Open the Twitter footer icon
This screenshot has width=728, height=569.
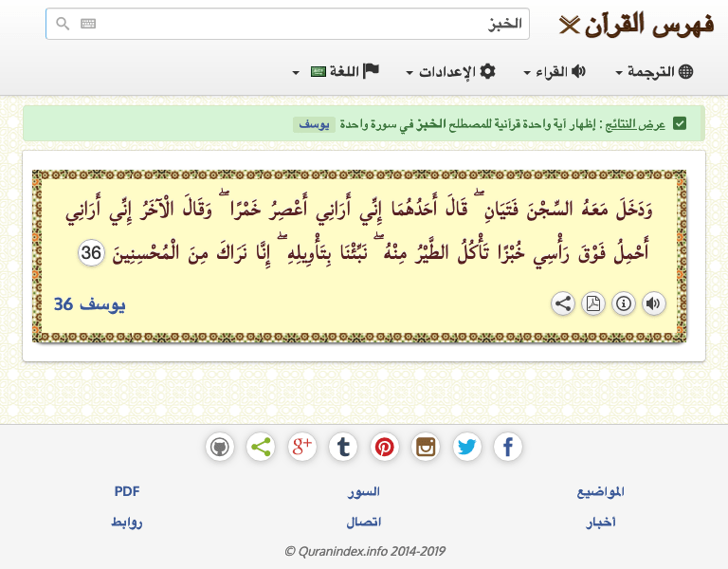(x=466, y=448)
